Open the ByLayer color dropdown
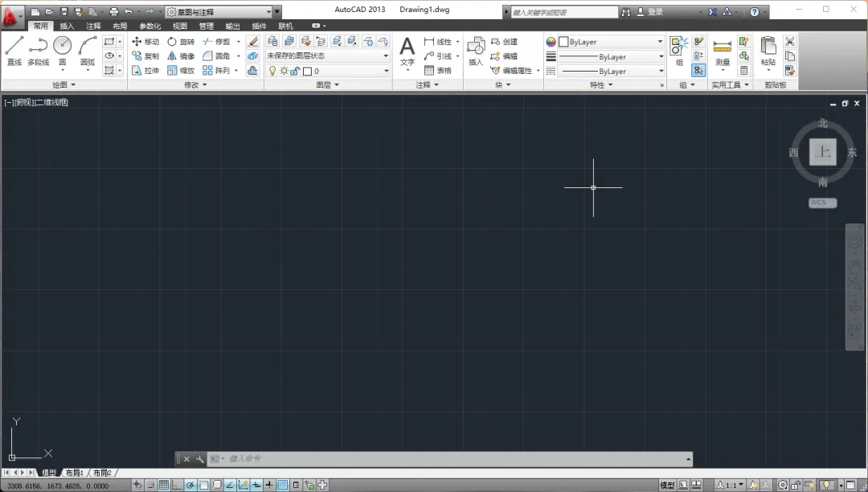Viewport: 868px width, 492px height. point(611,42)
